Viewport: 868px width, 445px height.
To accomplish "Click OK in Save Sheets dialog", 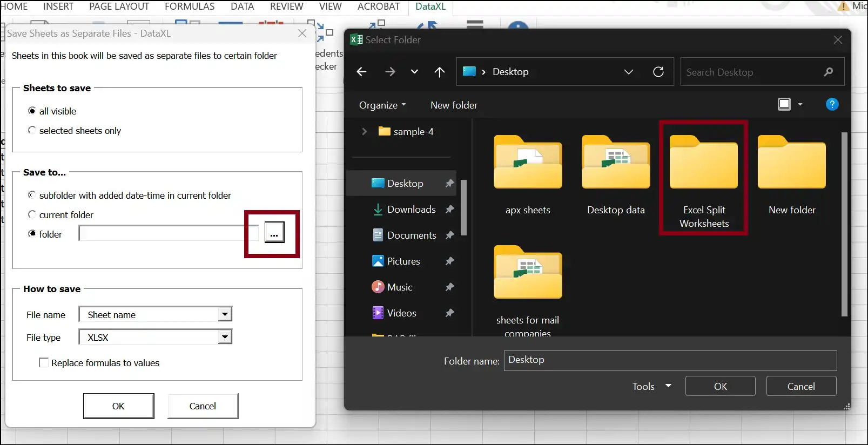I will [x=118, y=406].
